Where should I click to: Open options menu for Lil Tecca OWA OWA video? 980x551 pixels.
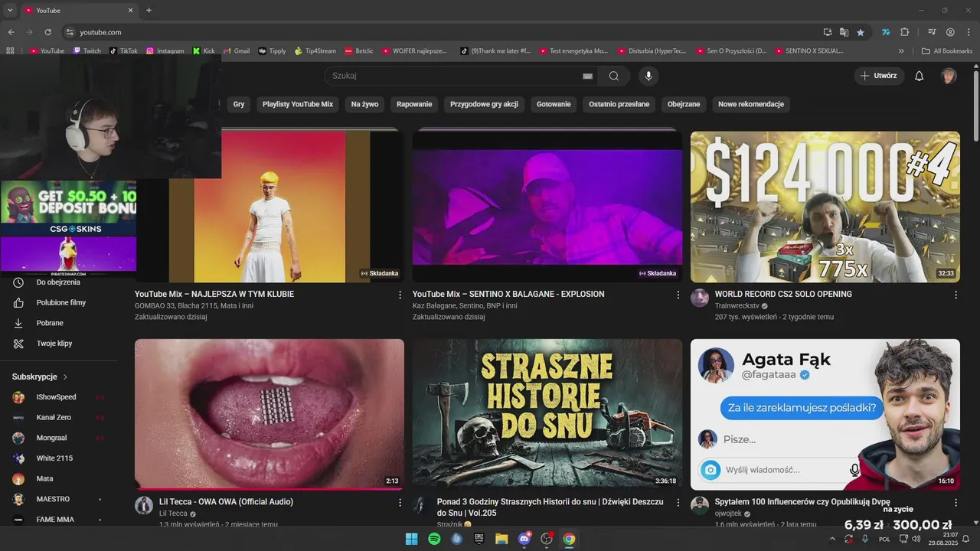[400, 503]
